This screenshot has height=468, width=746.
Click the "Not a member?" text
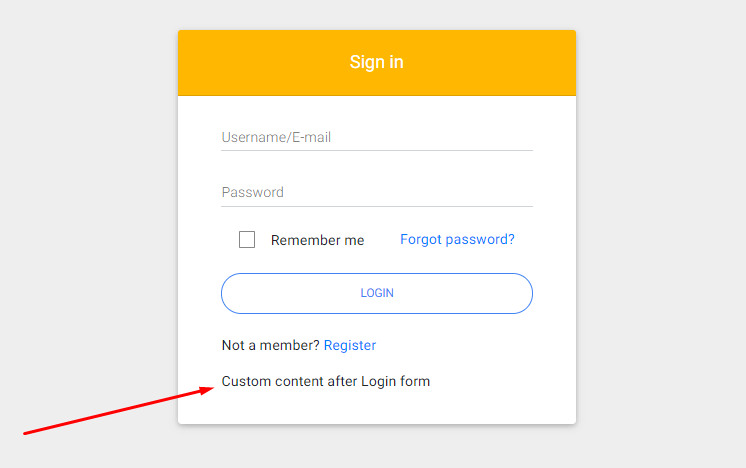coord(270,345)
